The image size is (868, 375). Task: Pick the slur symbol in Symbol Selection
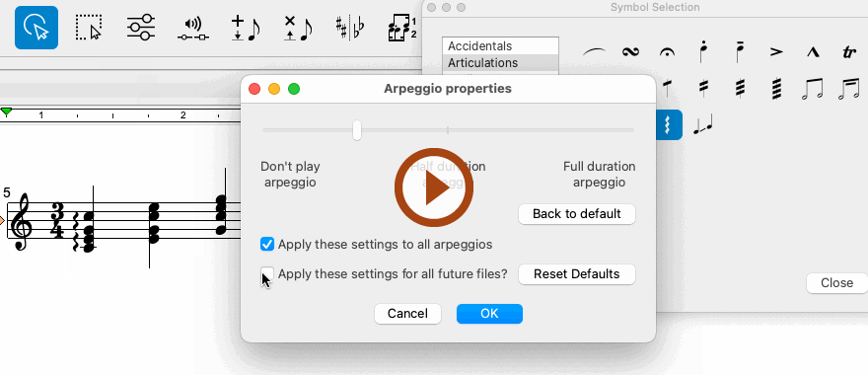(595, 52)
